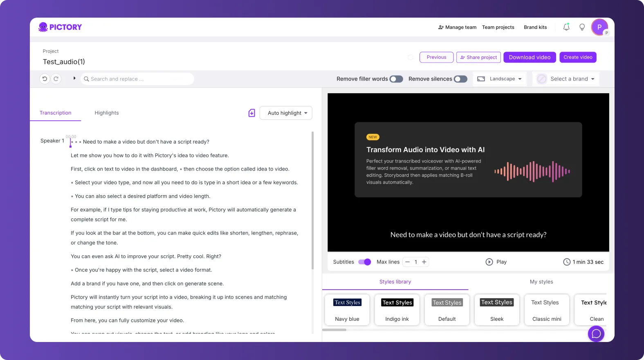Click the syncing status icon near Previous

[411, 57]
